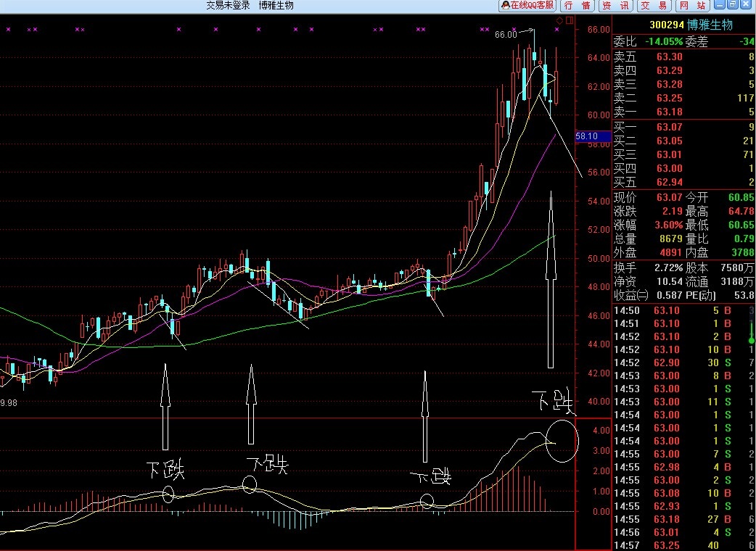Open the online QQ customer service button
Screen dimensions: 756x551
coord(528,5)
